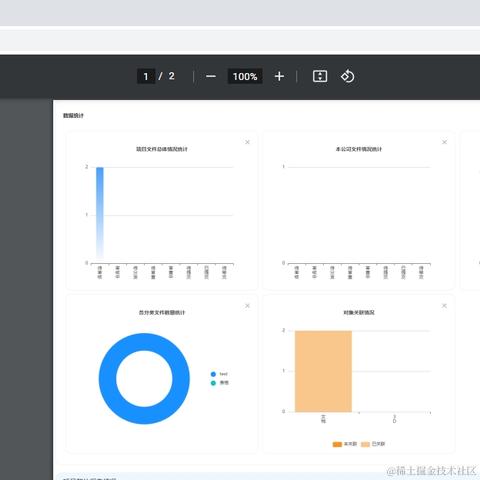Close the orange bar chart card
The height and width of the screenshot is (480, 480).
pyautogui.click(x=444, y=306)
